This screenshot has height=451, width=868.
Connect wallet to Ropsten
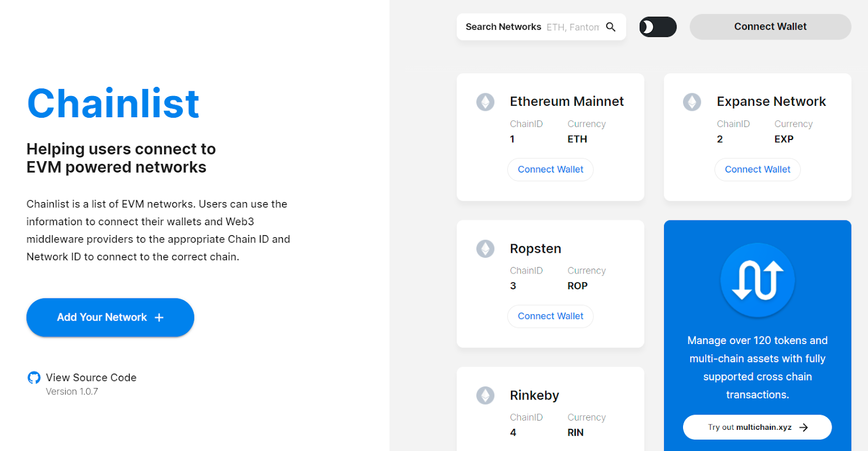pyautogui.click(x=550, y=316)
